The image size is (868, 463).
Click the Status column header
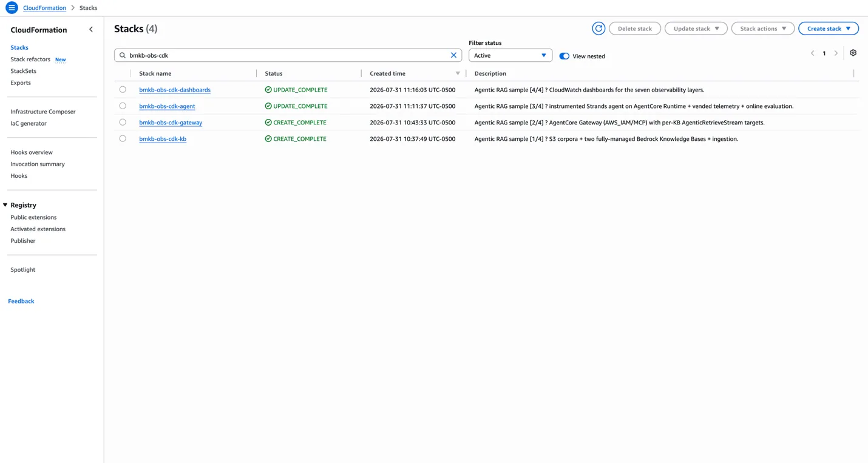274,73
